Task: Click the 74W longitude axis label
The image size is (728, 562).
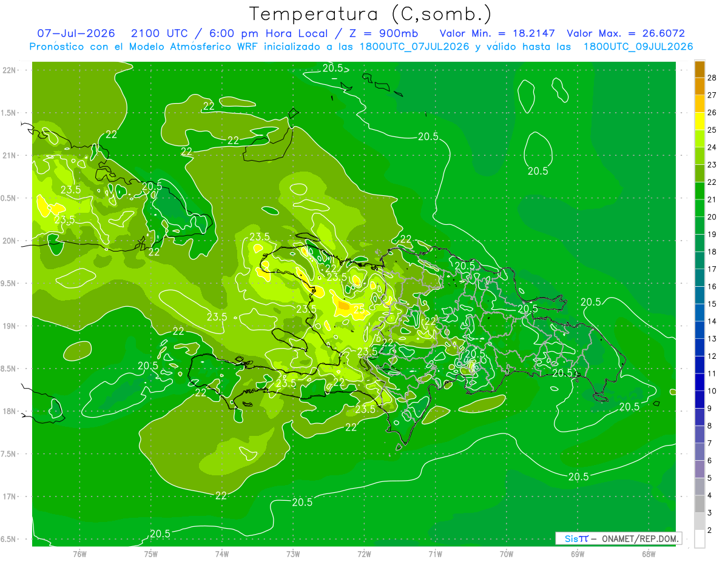Action: click(222, 554)
